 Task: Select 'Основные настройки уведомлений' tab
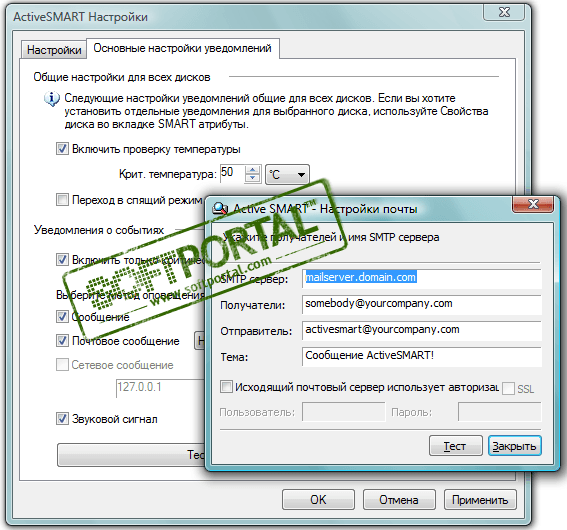click(x=183, y=48)
